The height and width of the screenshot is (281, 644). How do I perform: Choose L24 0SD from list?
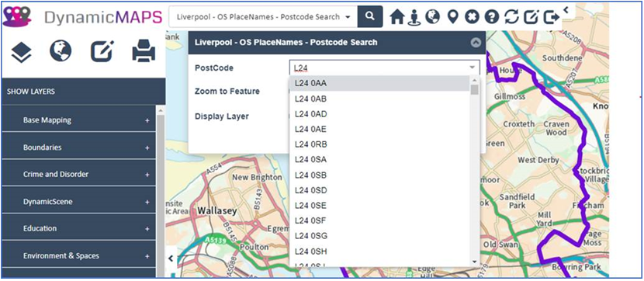[380, 190]
